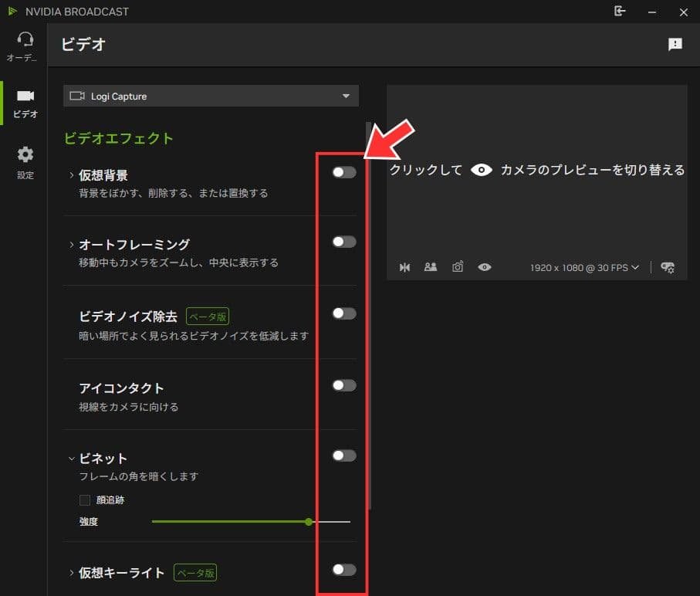700x596 pixels.
Task: Click 視線をカメラに向ける description
Action: 129,407
